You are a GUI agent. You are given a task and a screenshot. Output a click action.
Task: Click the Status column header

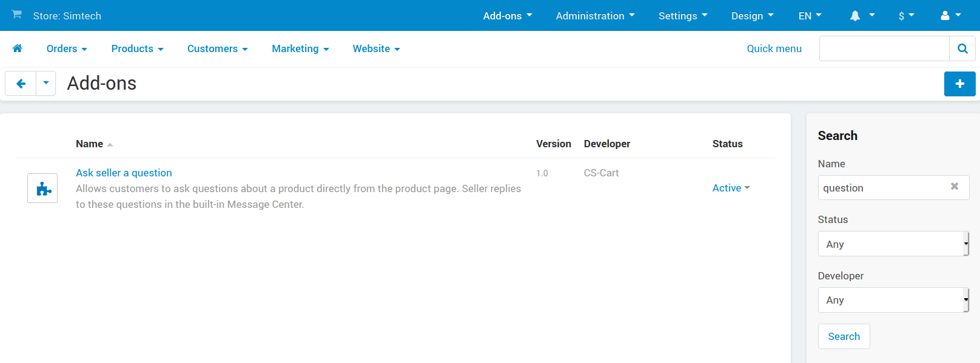tap(727, 144)
